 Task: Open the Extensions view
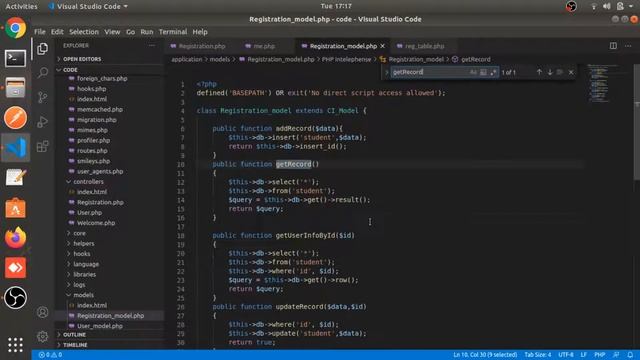point(42,146)
